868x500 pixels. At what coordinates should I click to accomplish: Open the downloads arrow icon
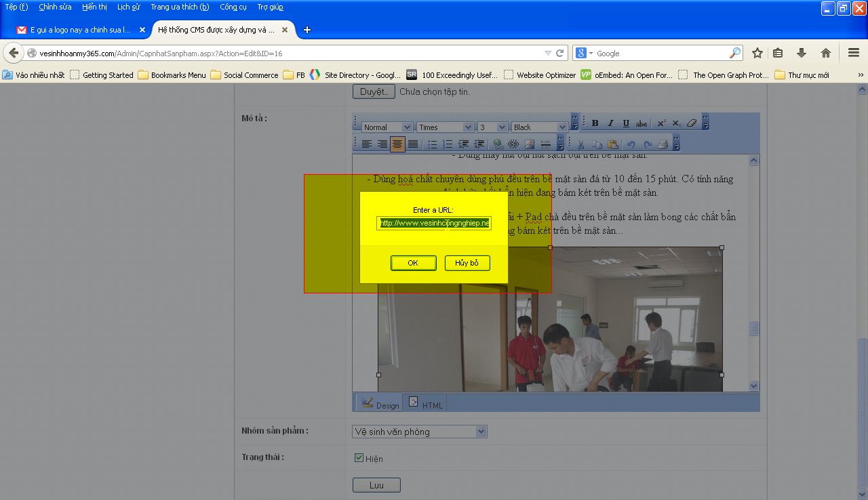(x=802, y=53)
